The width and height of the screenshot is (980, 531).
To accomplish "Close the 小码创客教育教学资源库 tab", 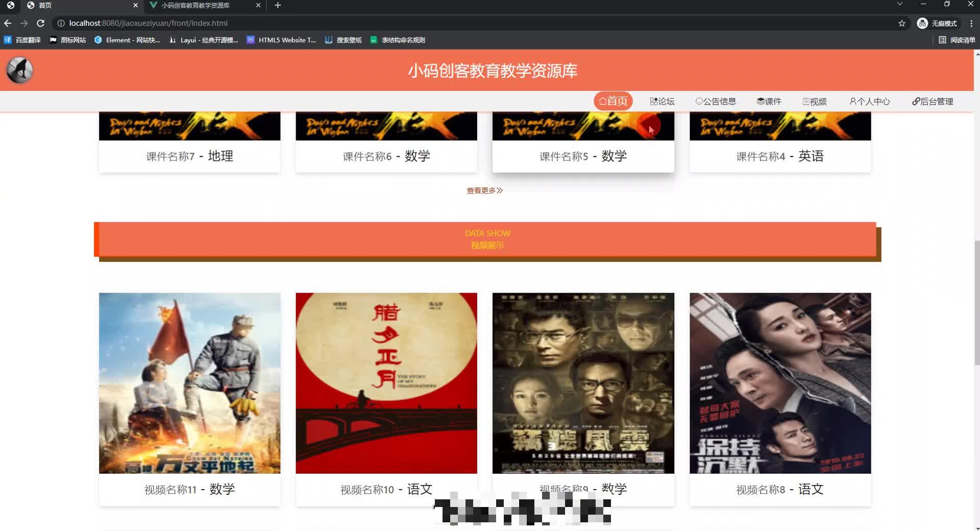I will [x=258, y=5].
